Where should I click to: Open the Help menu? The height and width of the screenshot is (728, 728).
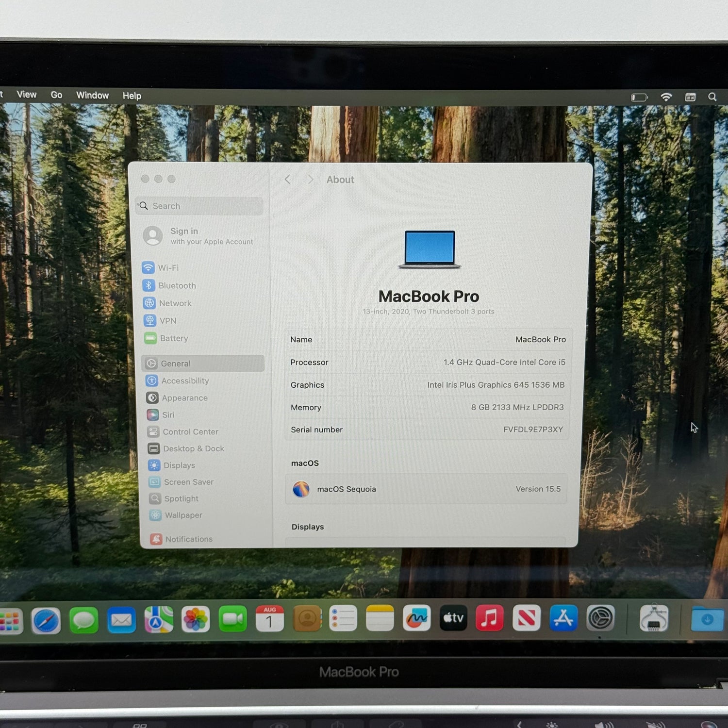pos(132,96)
